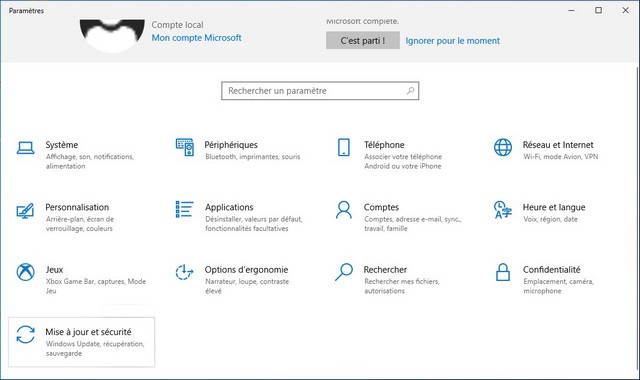
Task: Minimize the Paramètres window
Action: click(571, 10)
